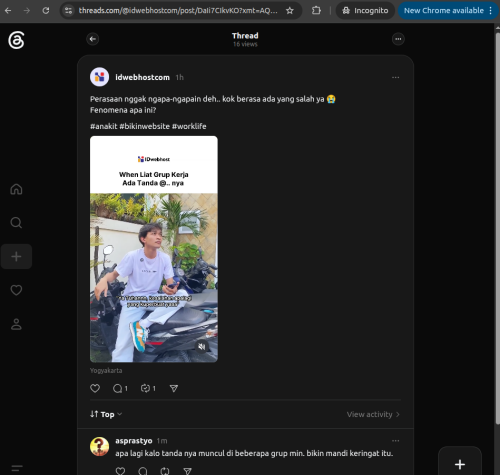The image size is (500, 475).
Task: Open idwebhostcom profile avatar
Action: [99, 77]
